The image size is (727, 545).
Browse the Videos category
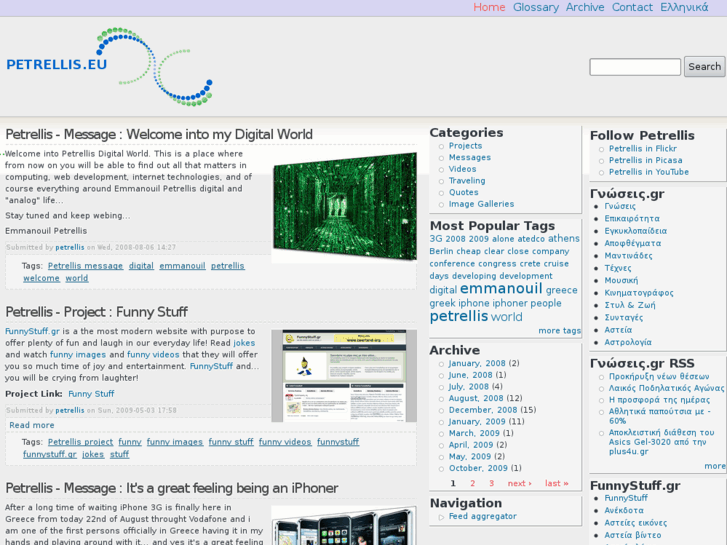(x=462, y=169)
